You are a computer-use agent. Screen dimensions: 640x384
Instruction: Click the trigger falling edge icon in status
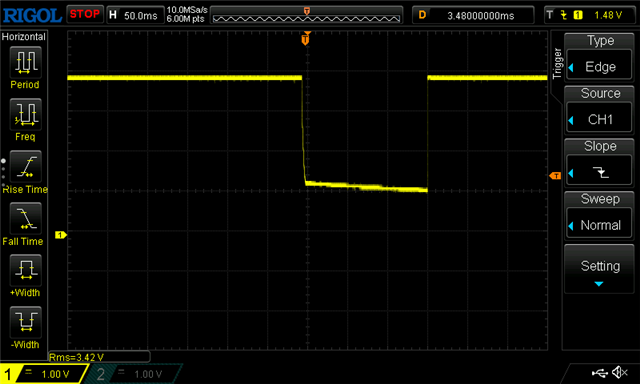pyautogui.click(x=564, y=15)
